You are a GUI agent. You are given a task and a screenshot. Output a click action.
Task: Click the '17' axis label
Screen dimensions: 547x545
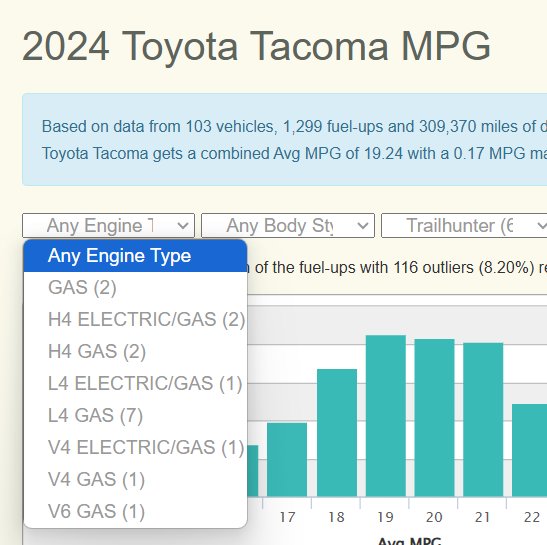point(287,517)
